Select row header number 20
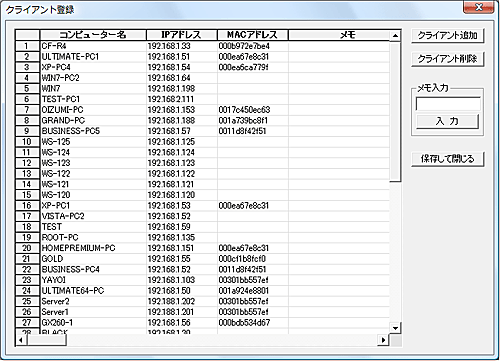Viewport: 500px width, 361px height. point(27,248)
